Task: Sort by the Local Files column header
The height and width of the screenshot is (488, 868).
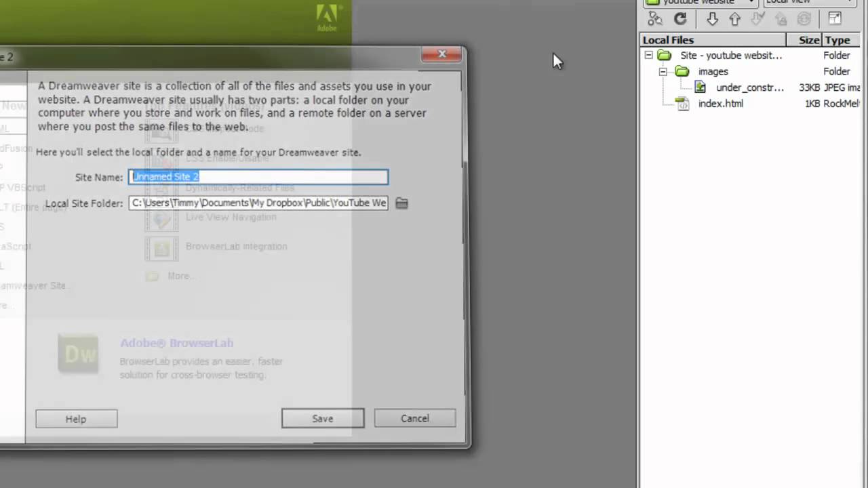Action: pyautogui.click(x=713, y=40)
